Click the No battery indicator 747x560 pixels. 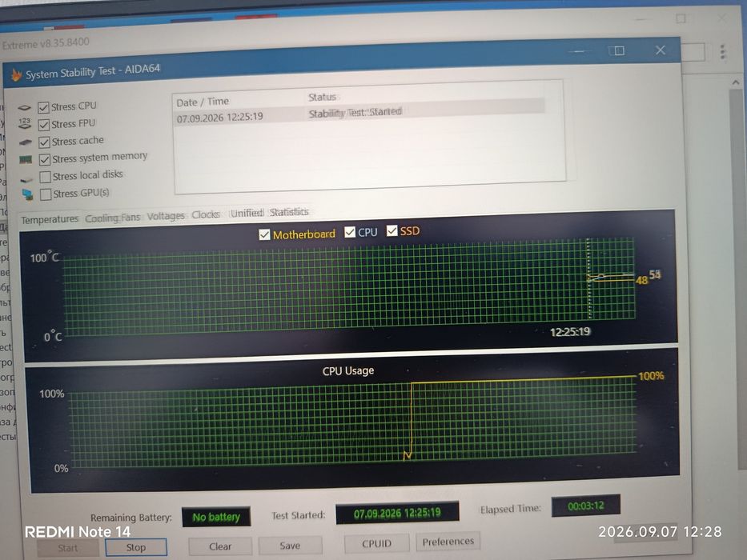[216, 517]
